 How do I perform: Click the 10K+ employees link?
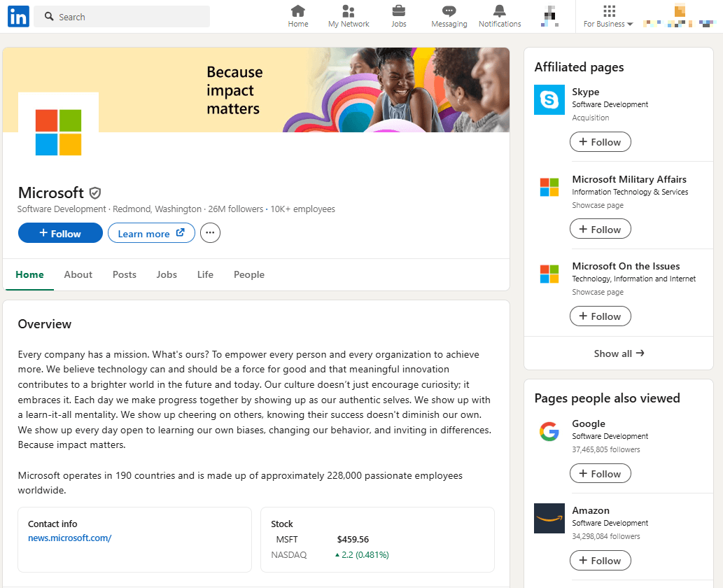click(302, 209)
